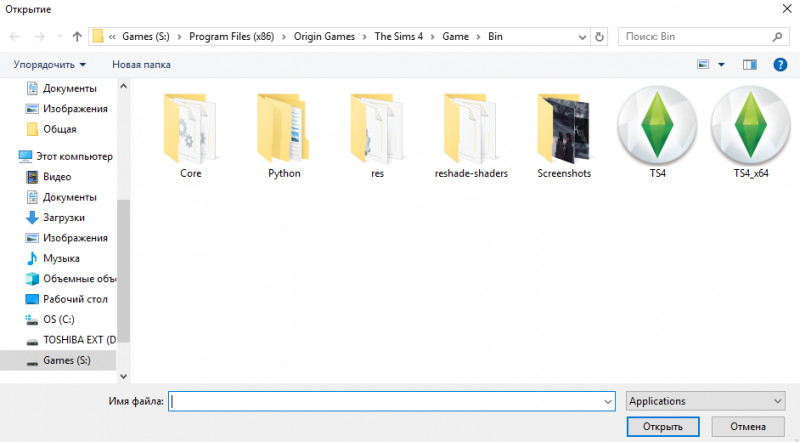Viewport: 800px width, 442px height.
Task: Expand the view options dropdown arrow
Action: click(x=721, y=65)
